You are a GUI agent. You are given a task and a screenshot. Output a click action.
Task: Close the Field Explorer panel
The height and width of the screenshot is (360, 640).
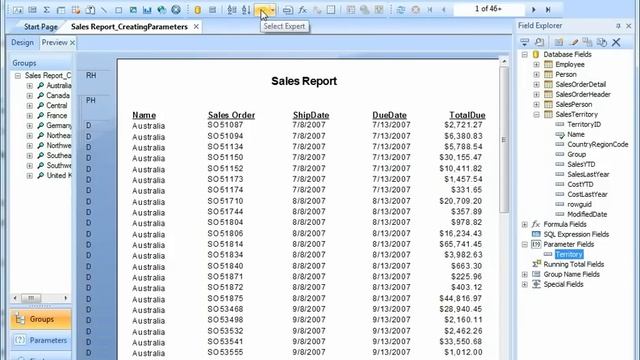629,26
